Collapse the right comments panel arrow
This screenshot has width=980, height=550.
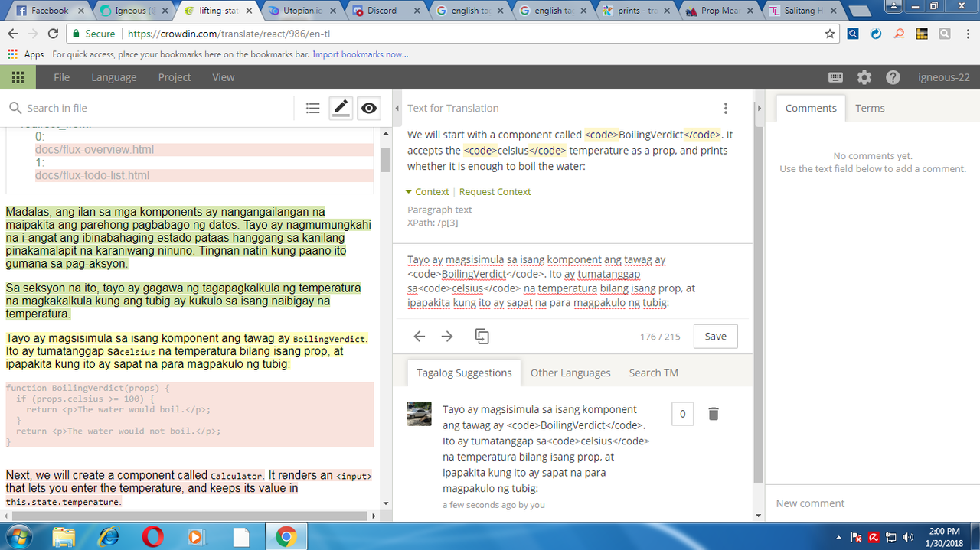point(759,108)
